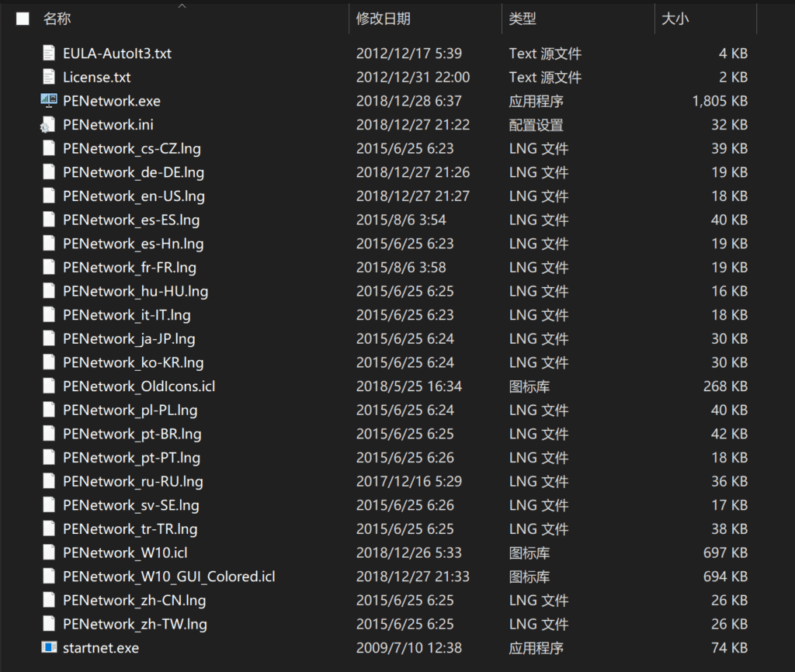Select the PENetwork_zh-TW.lng file name

click(x=135, y=624)
